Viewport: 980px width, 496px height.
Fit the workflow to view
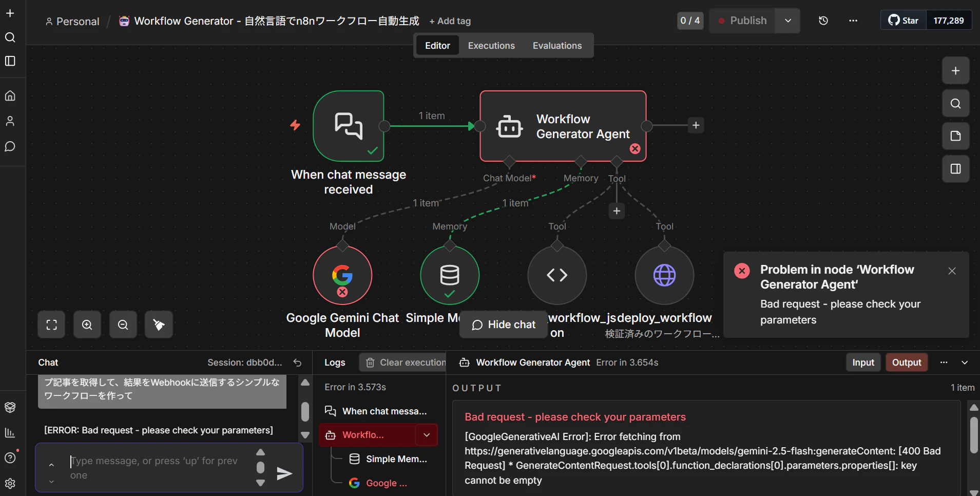pyautogui.click(x=51, y=324)
